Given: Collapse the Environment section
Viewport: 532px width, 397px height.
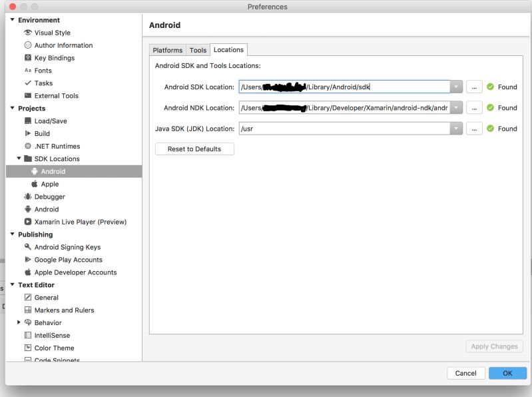Looking at the screenshot, I should tap(12, 20).
